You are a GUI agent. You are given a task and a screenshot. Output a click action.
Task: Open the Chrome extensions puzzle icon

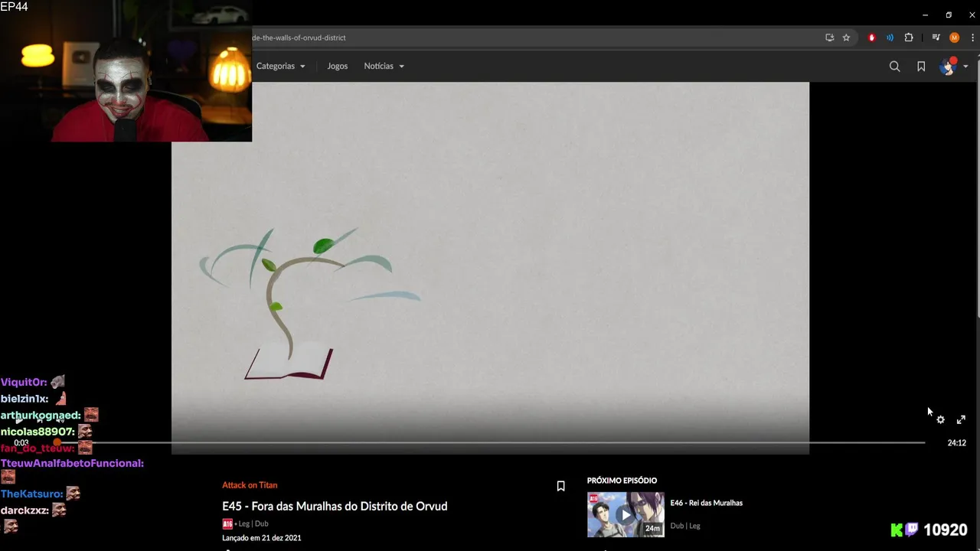[909, 37]
